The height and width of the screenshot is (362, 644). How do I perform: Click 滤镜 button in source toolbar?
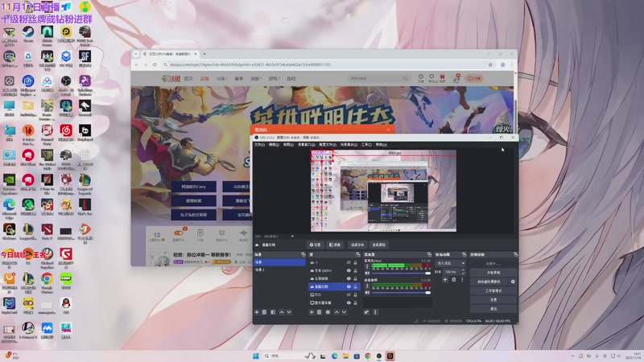[335, 245]
